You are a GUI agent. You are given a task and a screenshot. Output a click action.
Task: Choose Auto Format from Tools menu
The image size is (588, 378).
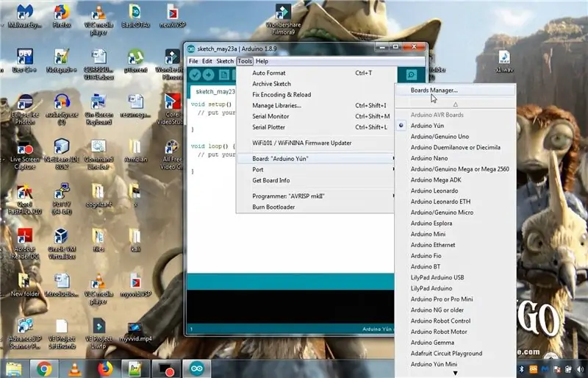tap(316, 74)
